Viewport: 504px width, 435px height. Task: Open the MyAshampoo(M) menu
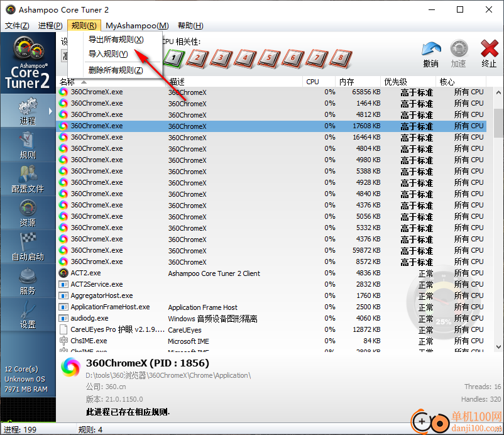point(137,25)
